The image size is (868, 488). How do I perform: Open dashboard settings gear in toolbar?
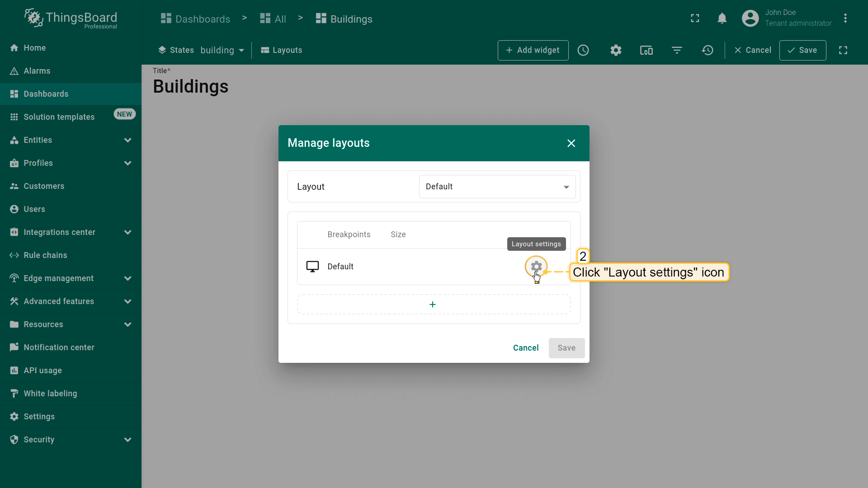616,50
